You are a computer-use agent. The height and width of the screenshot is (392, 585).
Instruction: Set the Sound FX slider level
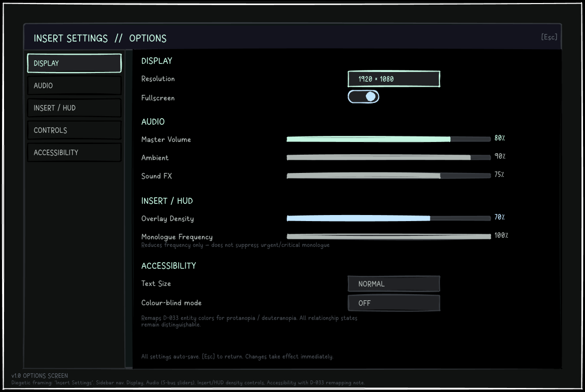(x=388, y=175)
